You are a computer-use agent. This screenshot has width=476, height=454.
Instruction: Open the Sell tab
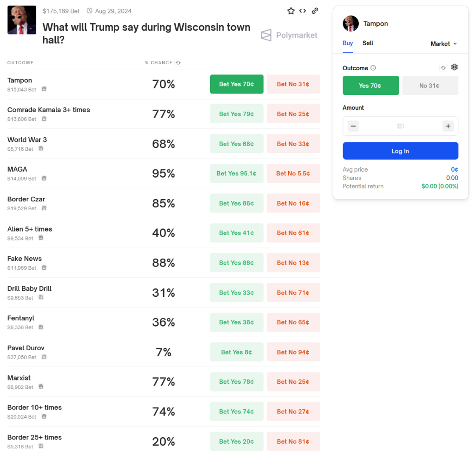click(368, 43)
